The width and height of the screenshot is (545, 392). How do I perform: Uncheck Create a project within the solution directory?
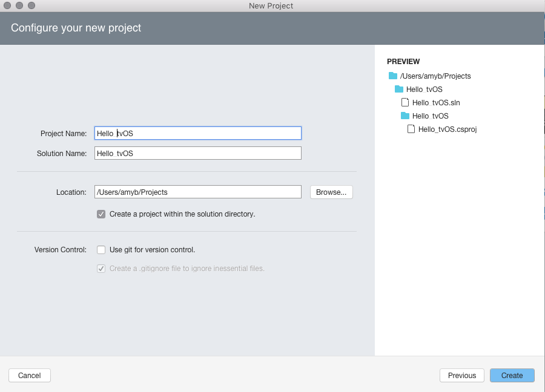[101, 214]
